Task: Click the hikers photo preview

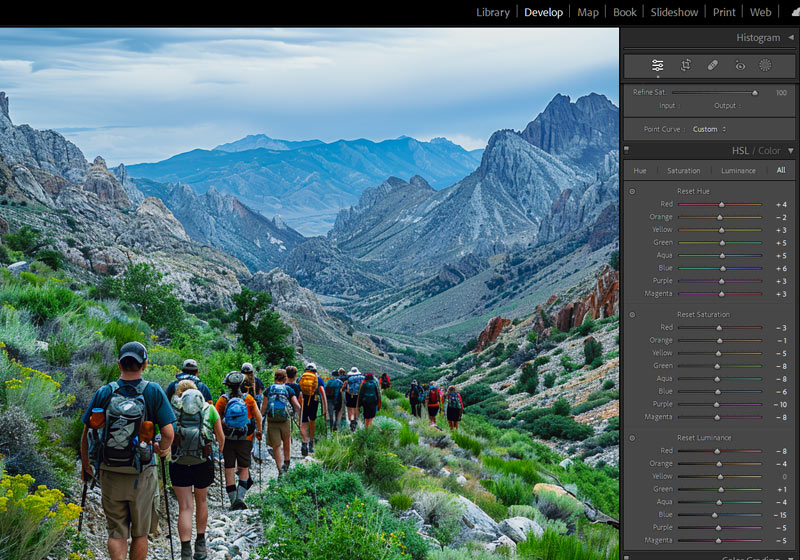Action: 309,294
